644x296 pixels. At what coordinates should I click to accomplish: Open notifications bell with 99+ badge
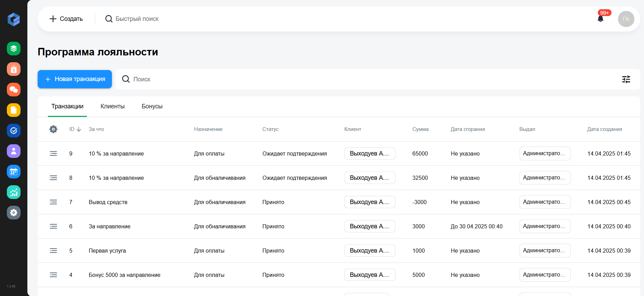tap(601, 19)
